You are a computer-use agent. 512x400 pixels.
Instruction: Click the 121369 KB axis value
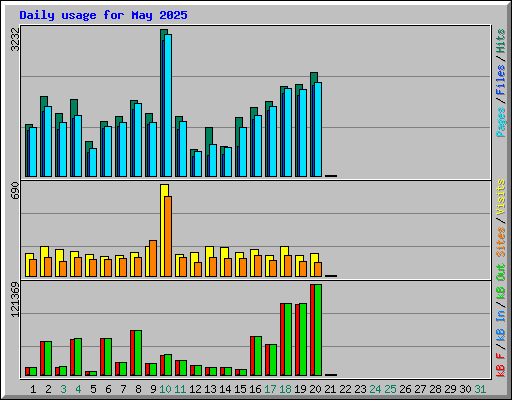(x=15, y=299)
